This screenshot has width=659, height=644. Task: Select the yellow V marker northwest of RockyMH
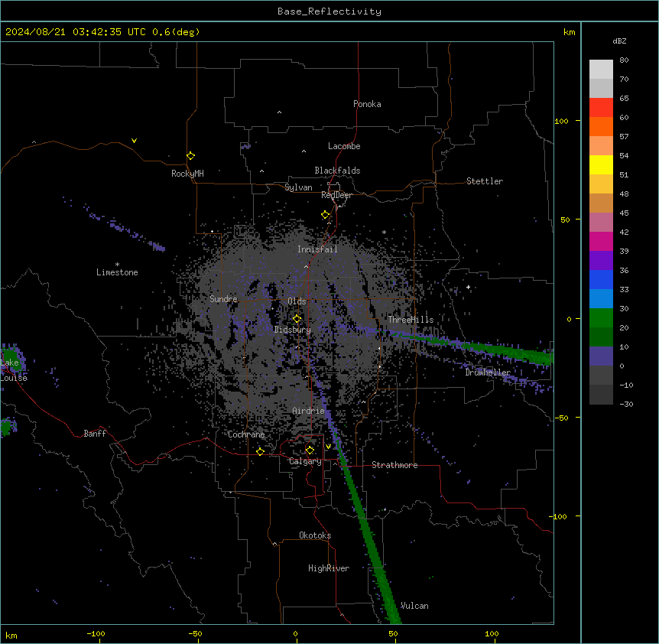click(x=134, y=141)
